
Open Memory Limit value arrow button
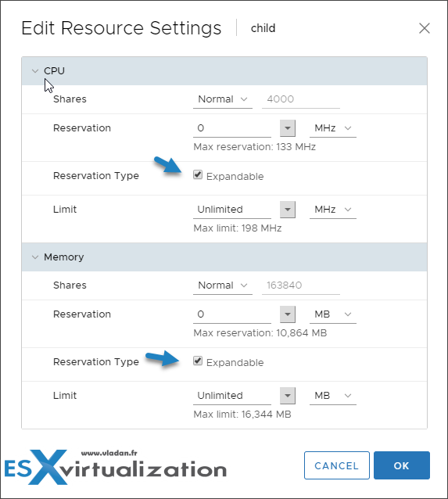click(x=288, y=396)
